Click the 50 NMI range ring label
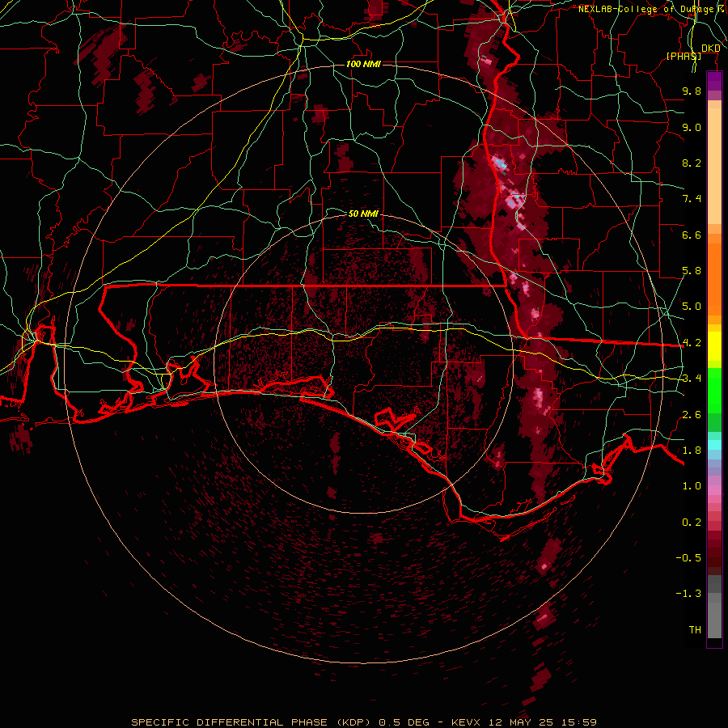Image resolution: width=728 pixels, height=728 pixels. pos(363,214)
